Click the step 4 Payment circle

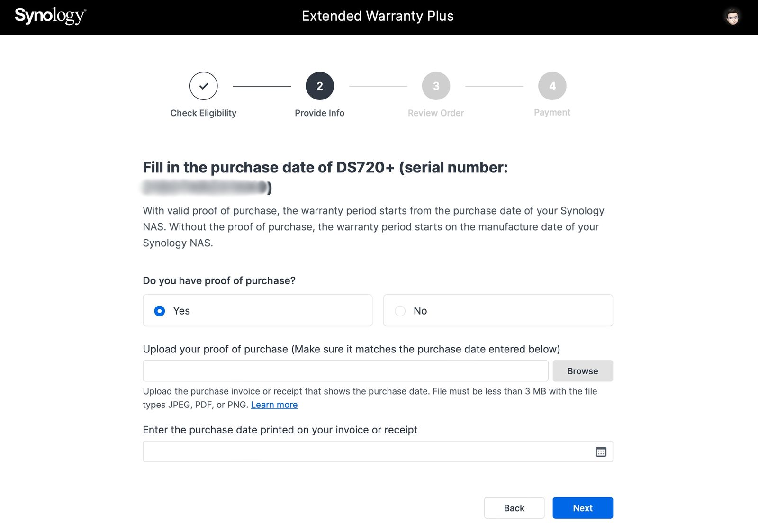[552, 86]
